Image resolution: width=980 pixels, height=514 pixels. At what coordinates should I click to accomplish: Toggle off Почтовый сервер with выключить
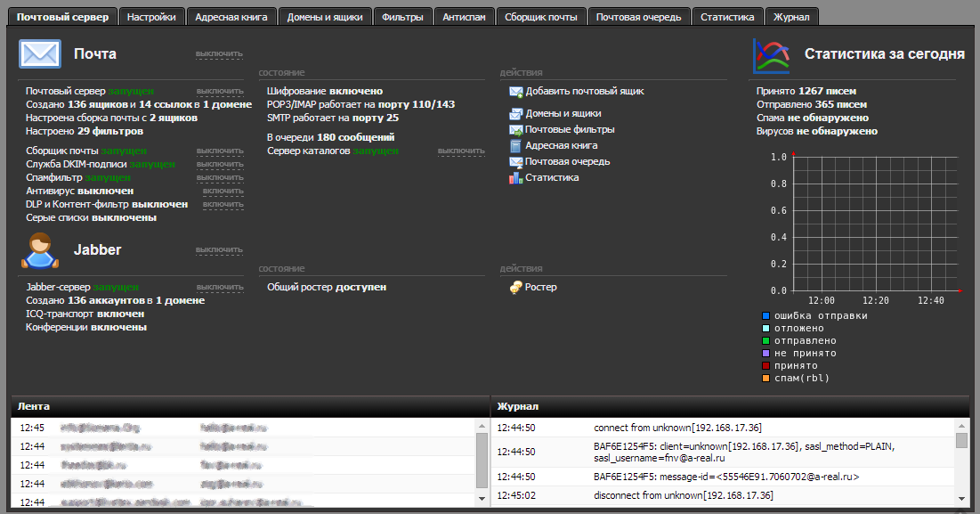pos(219,91)
